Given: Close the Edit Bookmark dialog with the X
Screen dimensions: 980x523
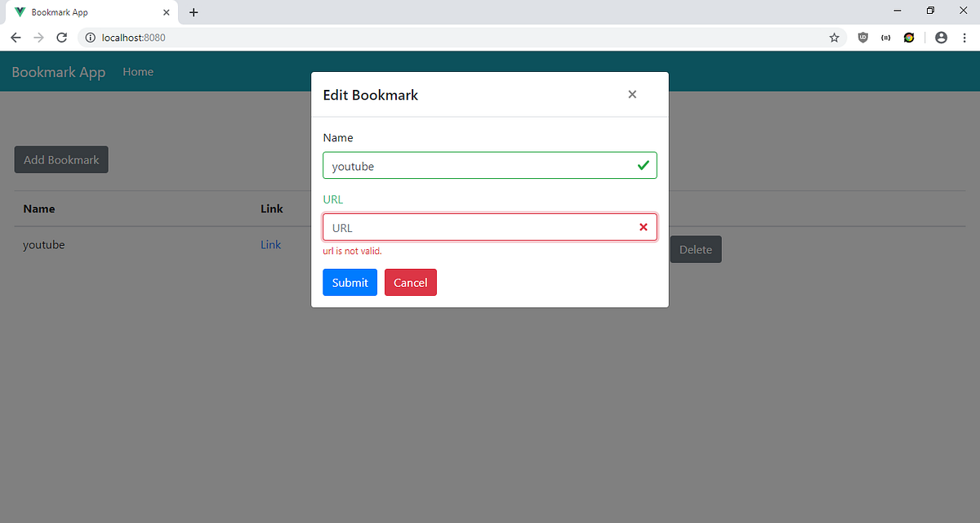Looking at the screenshot, I should [632, 94].
